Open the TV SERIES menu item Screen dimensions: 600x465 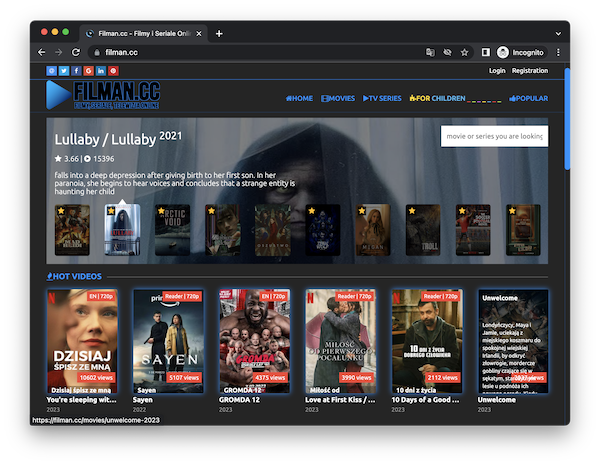[x=382, y=98]
